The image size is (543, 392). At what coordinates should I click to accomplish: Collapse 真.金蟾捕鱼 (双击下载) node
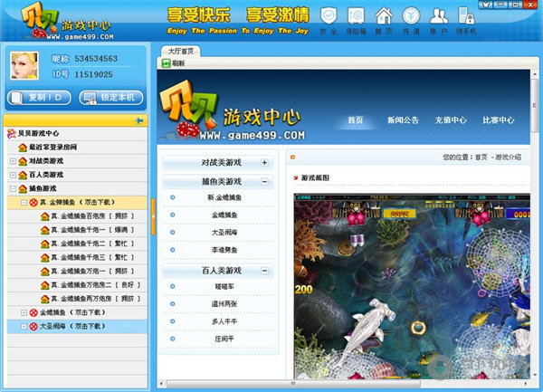pos(24,202)
